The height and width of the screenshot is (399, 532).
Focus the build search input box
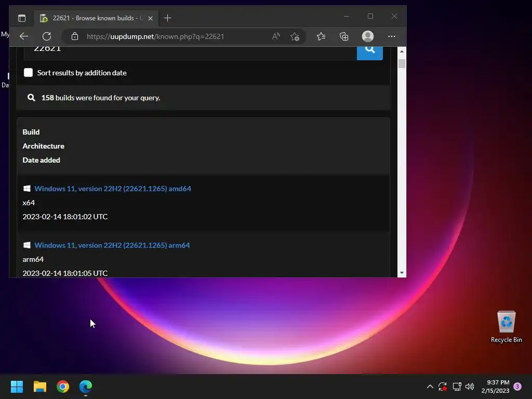tap(190, 52)
